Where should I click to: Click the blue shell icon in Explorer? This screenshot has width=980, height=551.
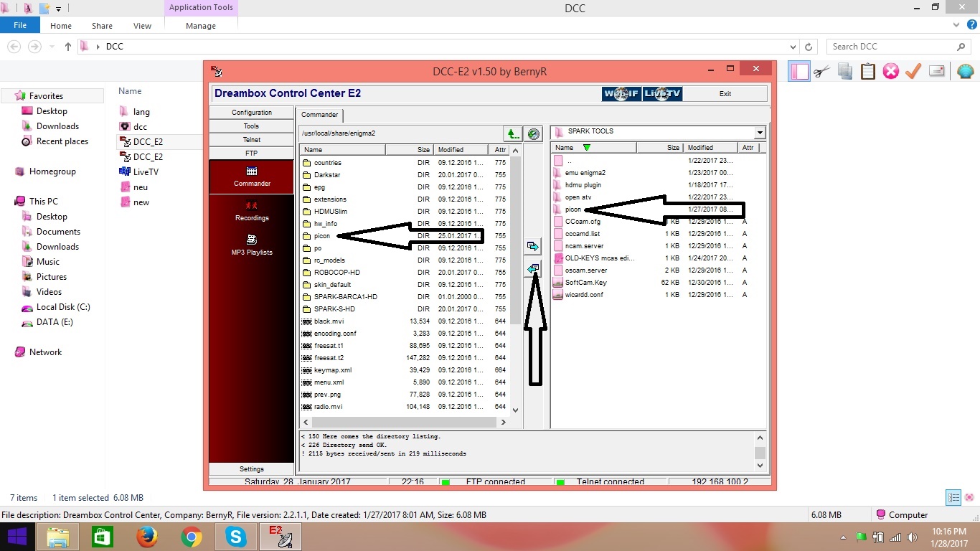(x=966, y=71)
